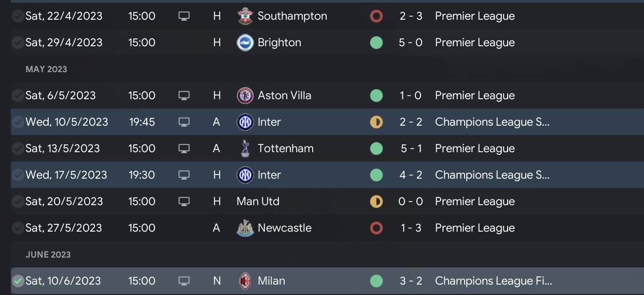Select the Champions League Final competition text
This screenshot has height=295, width=644.
(493, 281)
